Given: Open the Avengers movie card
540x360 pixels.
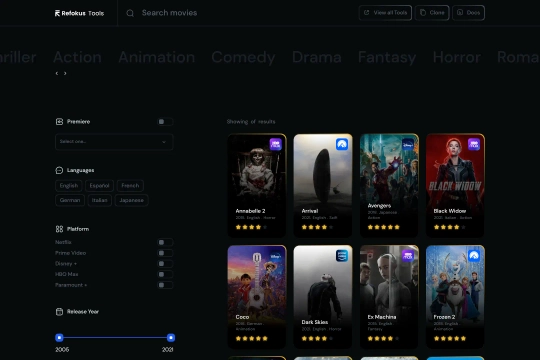Looking at the screenshot, I should point(389,185).
